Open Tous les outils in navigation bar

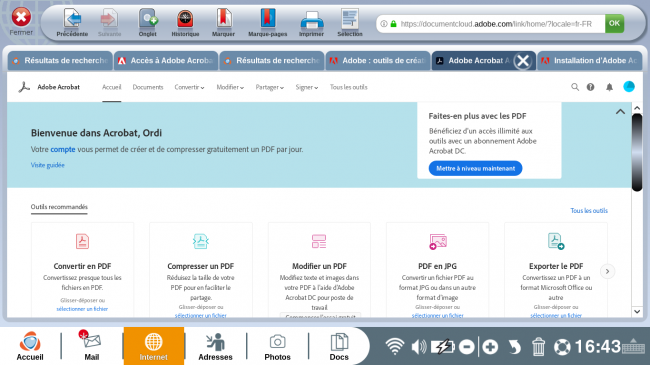tap(349, 87)
